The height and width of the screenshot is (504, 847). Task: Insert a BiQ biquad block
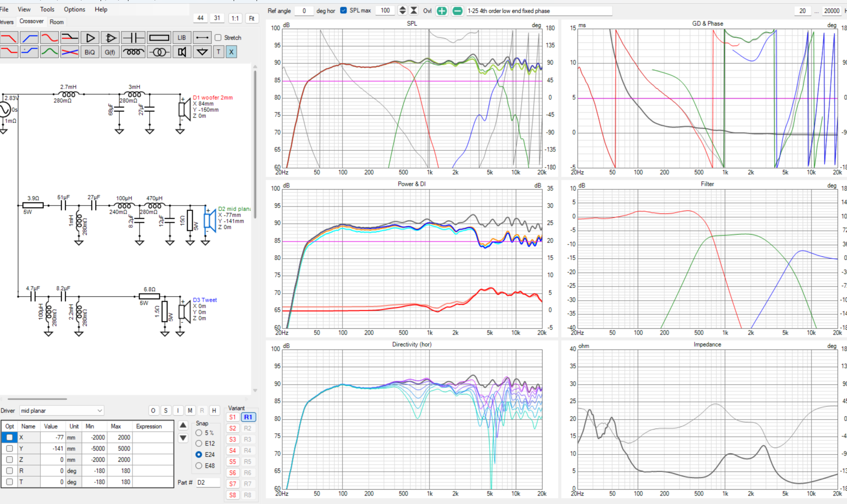click(x=90, y=52)
